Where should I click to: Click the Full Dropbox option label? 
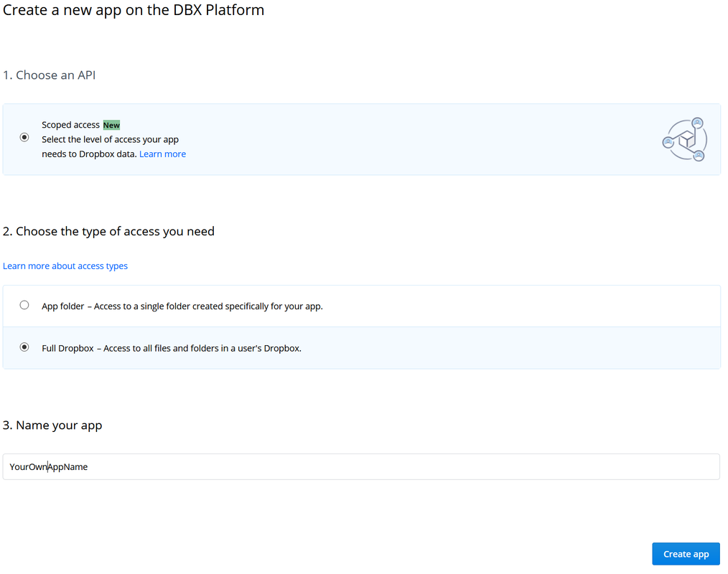click(x=67, y=349)
